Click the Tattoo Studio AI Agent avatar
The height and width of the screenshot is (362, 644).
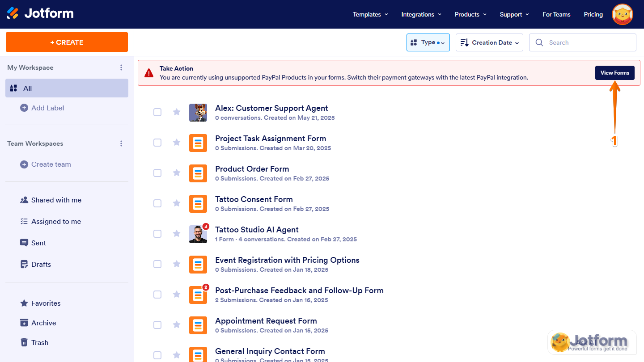coord(198,234)
